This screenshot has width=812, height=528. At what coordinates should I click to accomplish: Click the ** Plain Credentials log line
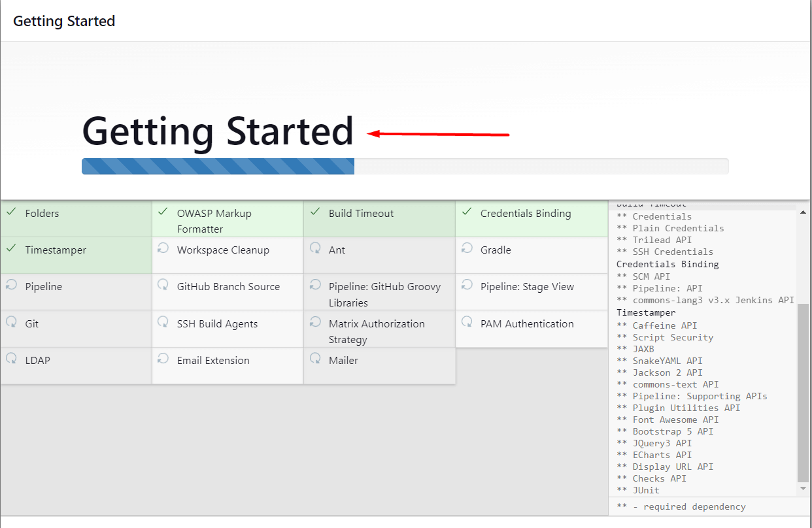click(x=670, y=229)
